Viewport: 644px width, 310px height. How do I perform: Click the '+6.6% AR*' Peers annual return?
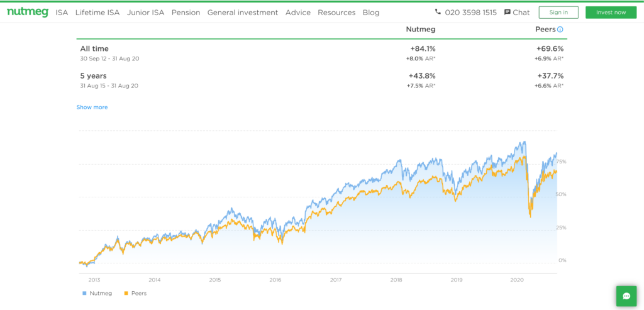tap(549, 86)
